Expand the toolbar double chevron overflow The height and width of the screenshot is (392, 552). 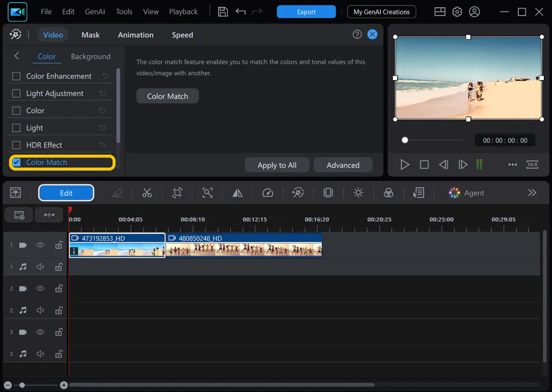click(x=532, y=193)
